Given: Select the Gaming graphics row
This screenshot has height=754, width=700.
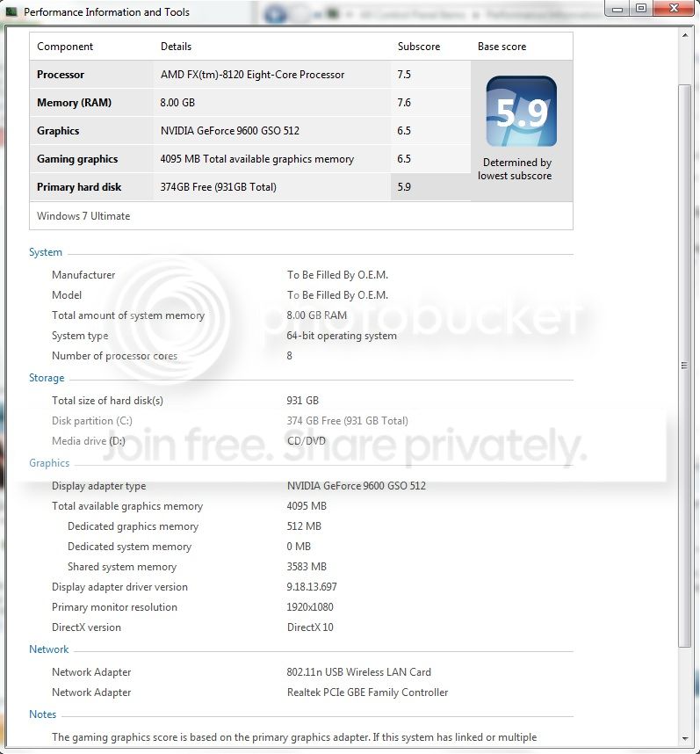Looking at the screenshot, I should pos(249,159).
